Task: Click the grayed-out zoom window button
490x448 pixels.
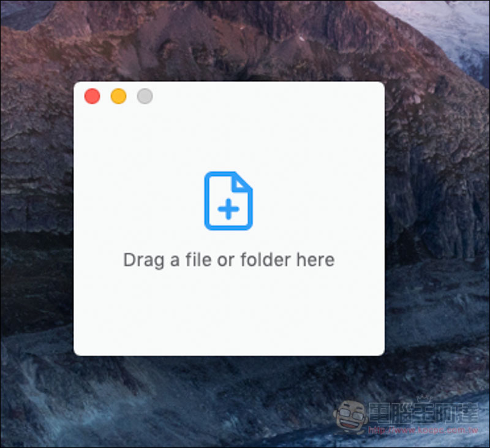Action: (145, 96)
